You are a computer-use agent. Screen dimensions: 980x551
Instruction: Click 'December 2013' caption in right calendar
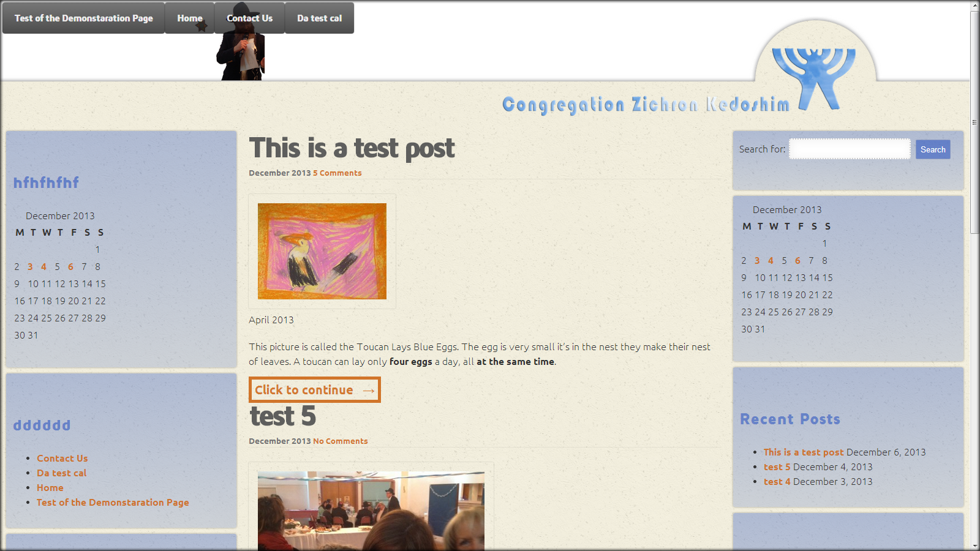click(787, 210)
